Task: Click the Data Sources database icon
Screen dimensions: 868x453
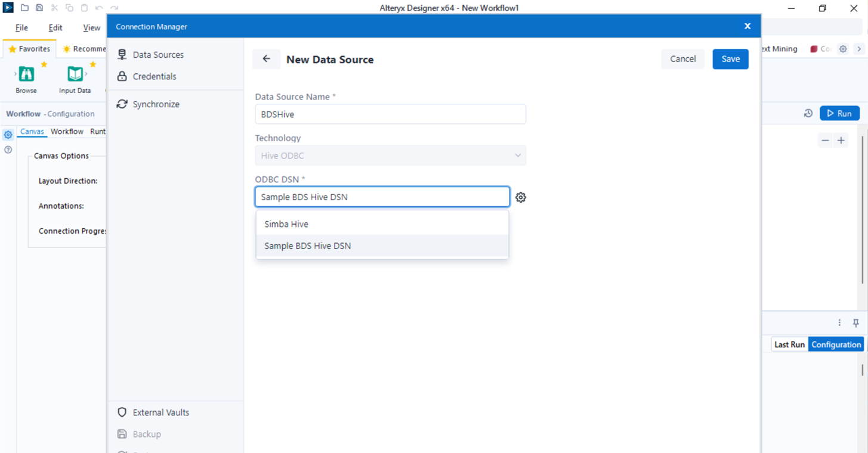Action: tap(122, 54)
